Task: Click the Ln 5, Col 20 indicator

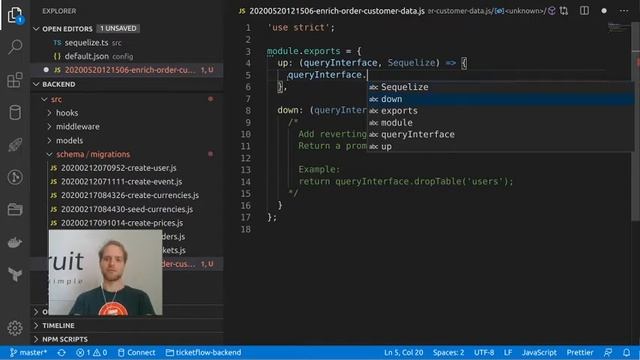Action: [403, 353]
